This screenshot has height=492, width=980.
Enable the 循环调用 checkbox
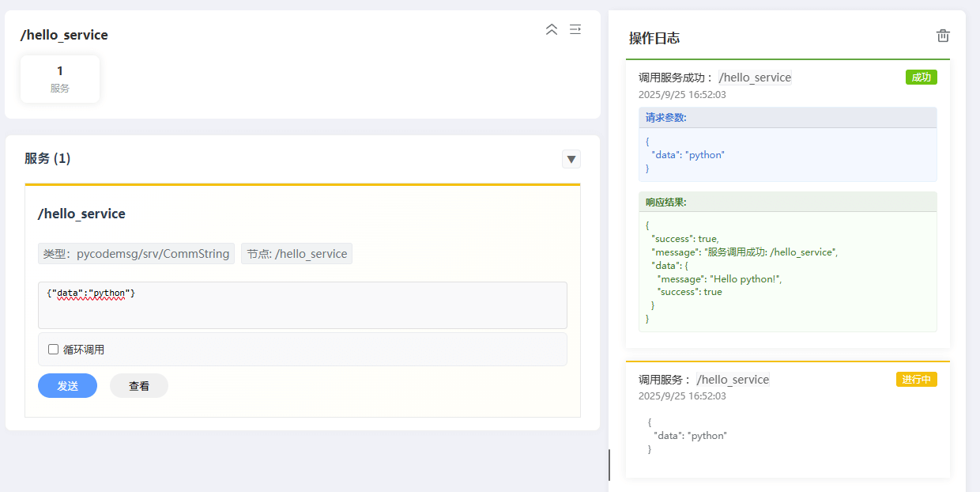click(x=54, y=349)
